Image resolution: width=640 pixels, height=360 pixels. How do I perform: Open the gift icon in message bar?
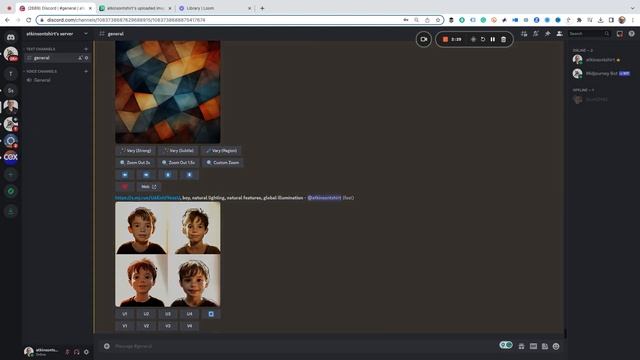click(521, 346)
